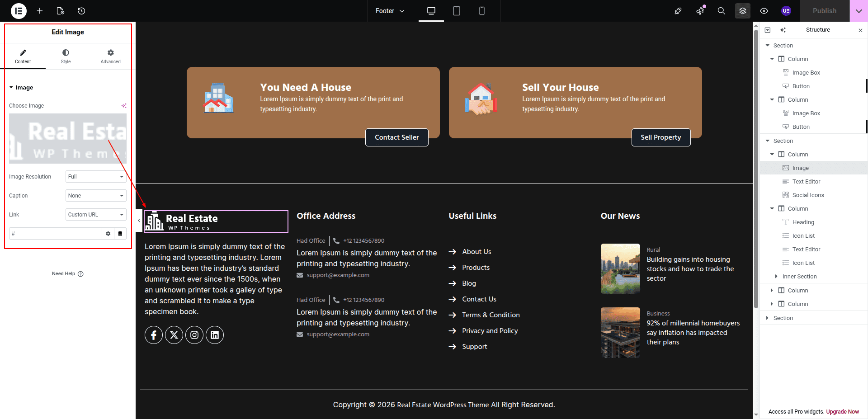Click the LinkedIn social icon in footer
The image size is (868, 419).
pyautogui.click(x=215, y=335)
